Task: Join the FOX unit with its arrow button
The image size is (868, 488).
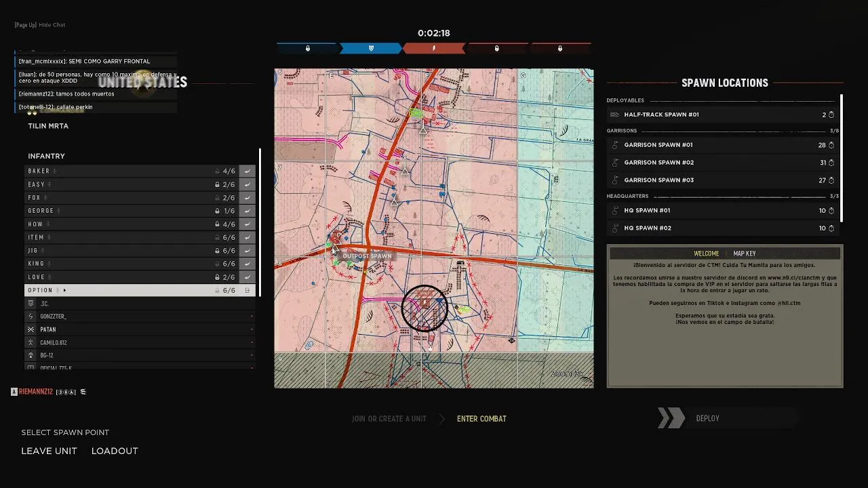Action: 248,198
